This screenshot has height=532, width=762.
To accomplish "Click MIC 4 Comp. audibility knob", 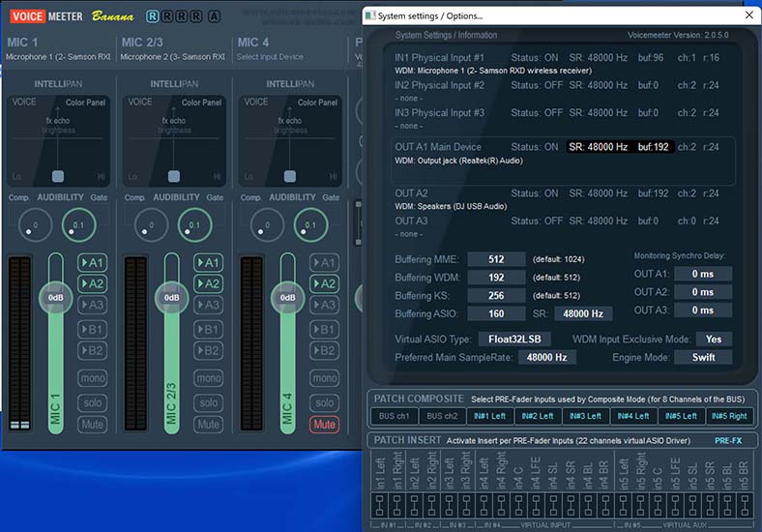I will (x=267, y=225).
